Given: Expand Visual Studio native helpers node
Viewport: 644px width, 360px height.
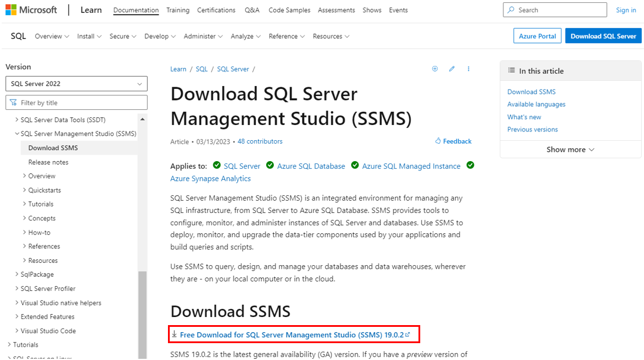Looking at the screenshot, I should tap(17, 302).
